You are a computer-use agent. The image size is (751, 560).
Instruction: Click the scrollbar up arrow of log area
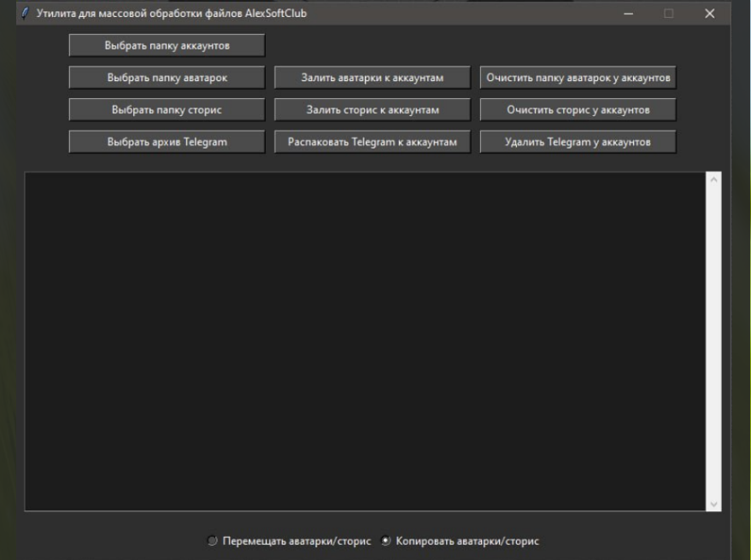click(713, 179)
